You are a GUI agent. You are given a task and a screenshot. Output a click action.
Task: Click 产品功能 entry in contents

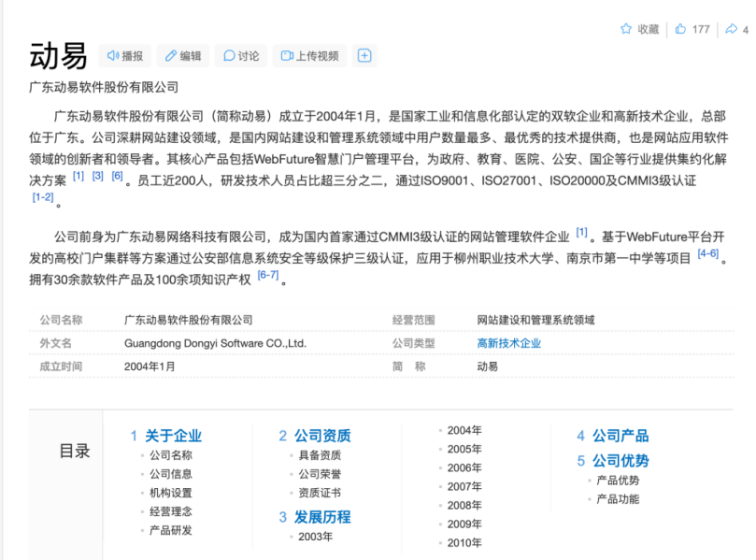(618, 499)
